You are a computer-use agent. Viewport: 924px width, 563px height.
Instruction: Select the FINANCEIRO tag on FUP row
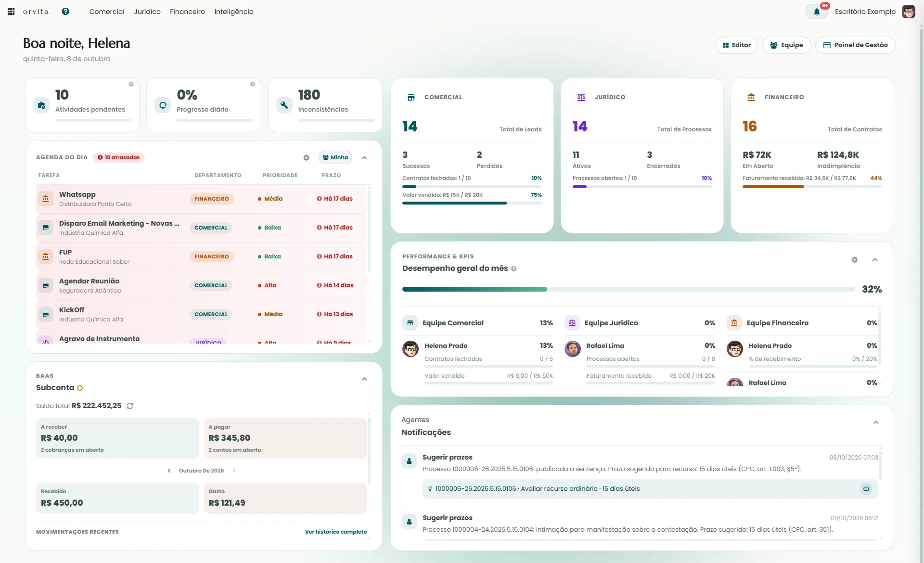212,256
